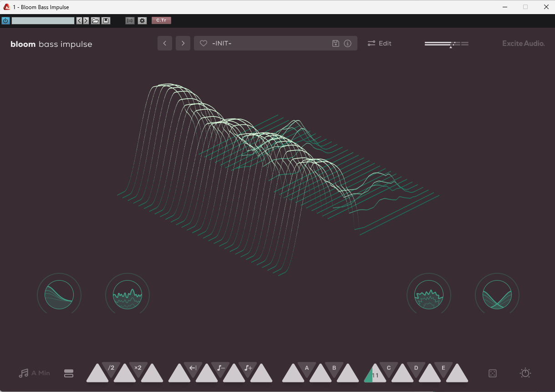Click the jagged spiky waveform macro knob

429,295
